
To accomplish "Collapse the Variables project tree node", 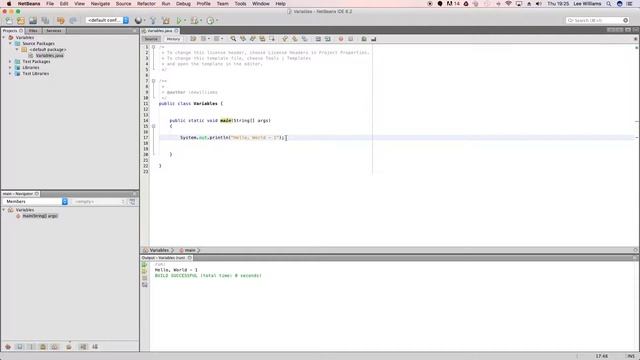I will (x=4, y=38).
